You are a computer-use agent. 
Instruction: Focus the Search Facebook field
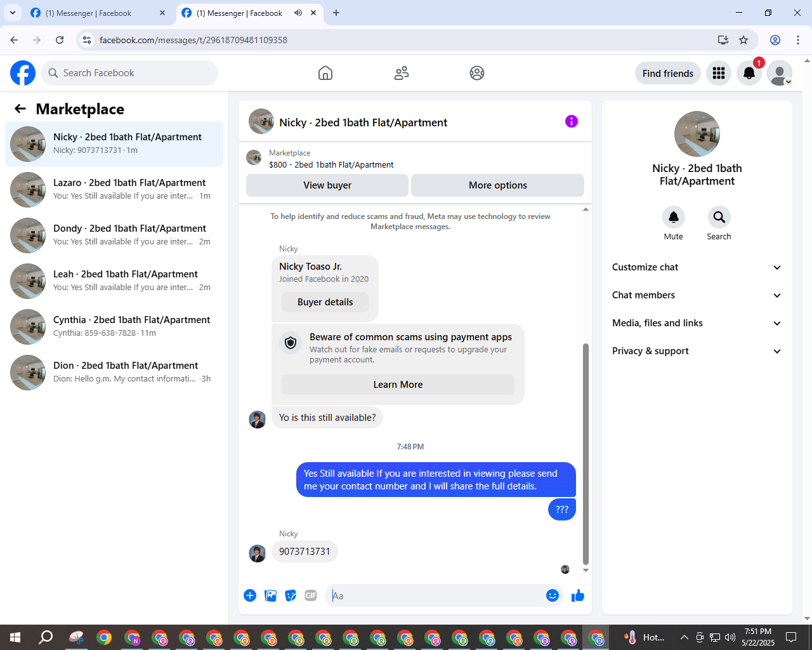coord(129,73)
